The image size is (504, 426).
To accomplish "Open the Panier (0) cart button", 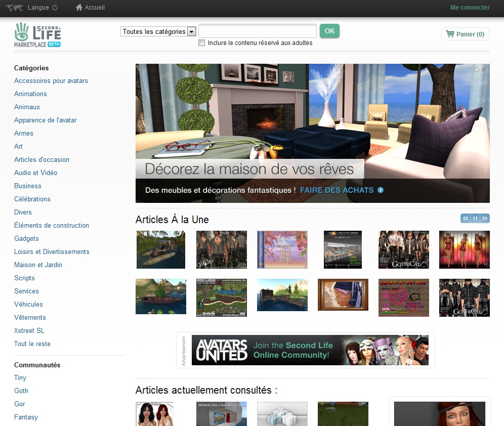I will (465, 34).
